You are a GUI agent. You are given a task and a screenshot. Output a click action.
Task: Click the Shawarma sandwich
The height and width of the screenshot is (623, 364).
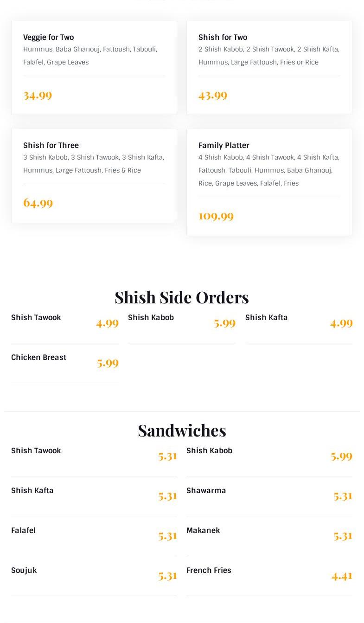(x=206, y=491)
